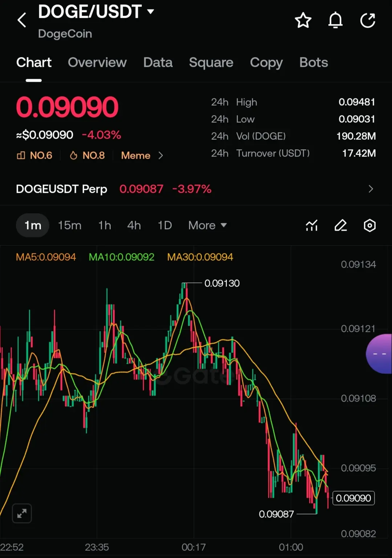Tap the MA5:0.09094 indicator label
The width and height of the screenshot is (392, 558).
46,257
